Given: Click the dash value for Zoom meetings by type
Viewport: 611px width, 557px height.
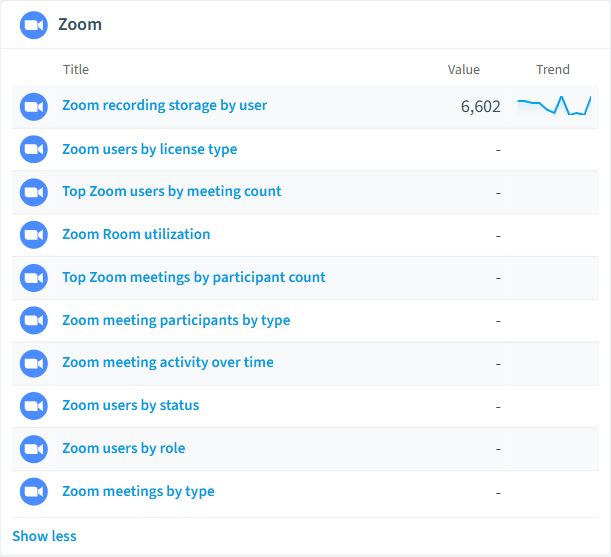Looking at the screenshot, I should tap(498, 493).
